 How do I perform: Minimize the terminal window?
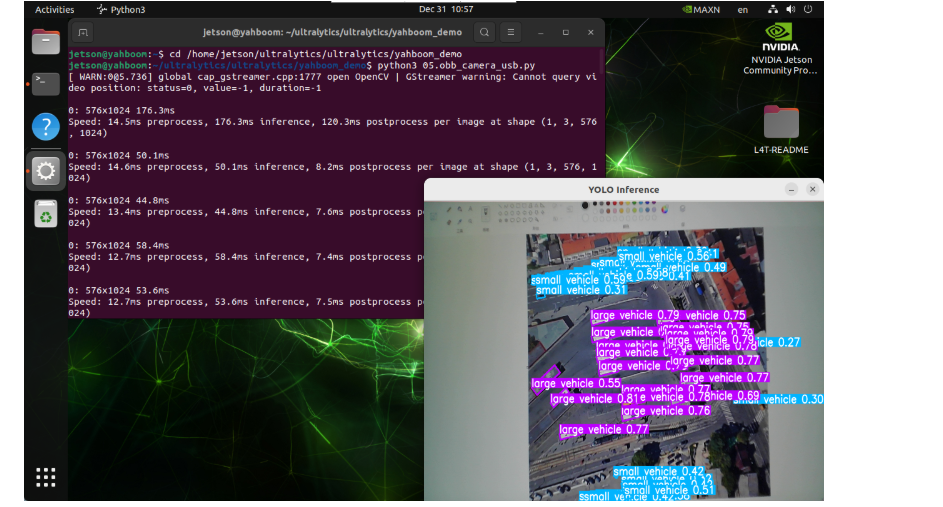click(540, 32)
